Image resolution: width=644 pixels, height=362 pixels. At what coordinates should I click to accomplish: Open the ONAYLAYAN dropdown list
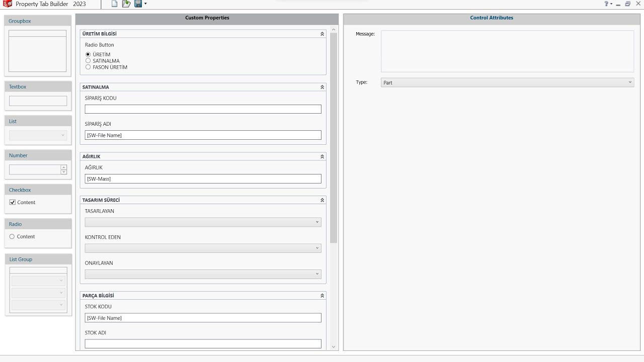pyautogui.click(x=203, y=274)
